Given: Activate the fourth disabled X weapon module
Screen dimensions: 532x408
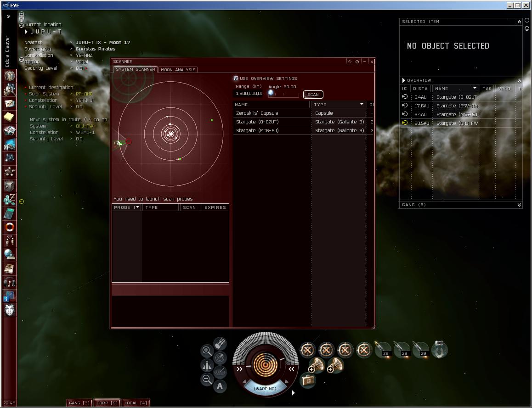Looking at the screenshot, I should coord(364,350).
